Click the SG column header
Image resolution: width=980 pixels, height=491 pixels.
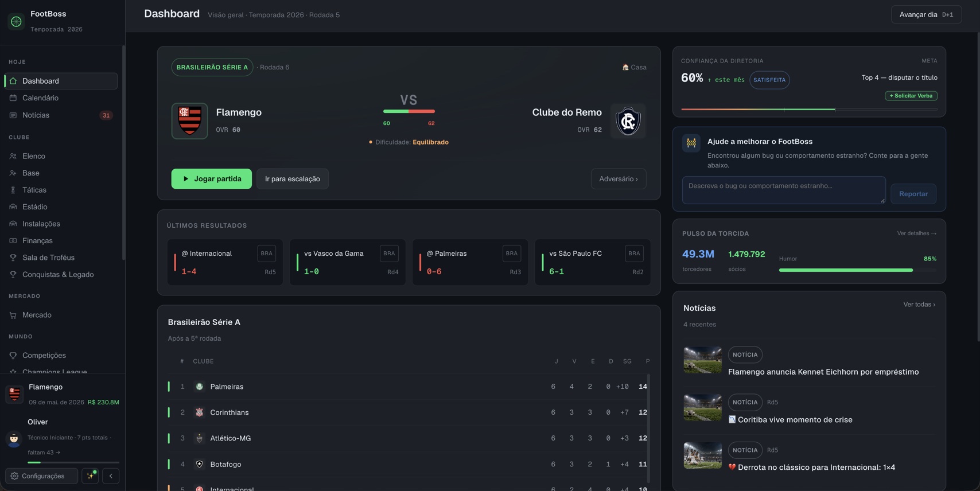click(627, 361)
